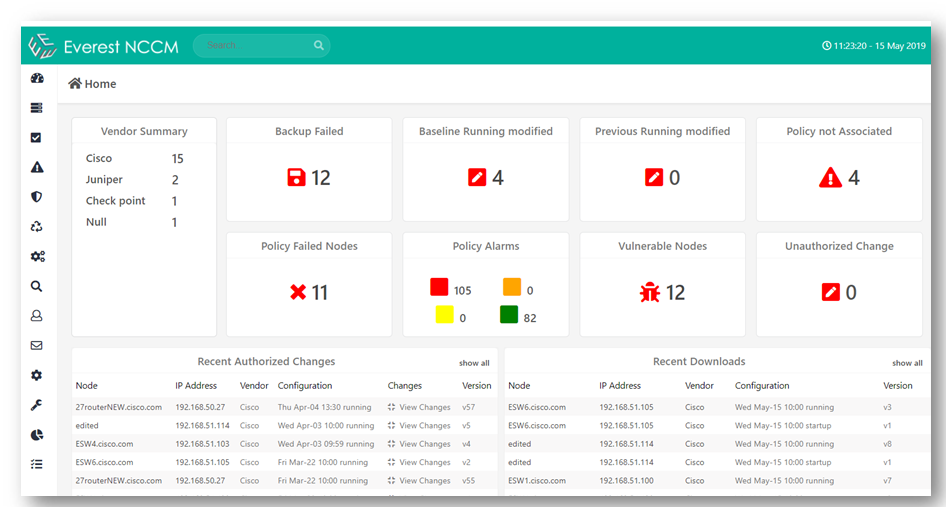Screen dimensions: 946x507
Task: Select the checkbox-style tasks icon in sidebar
Action: 37,138
